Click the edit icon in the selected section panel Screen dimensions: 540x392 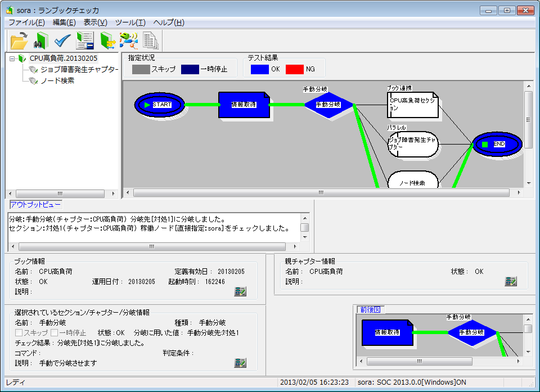(240, 363)
